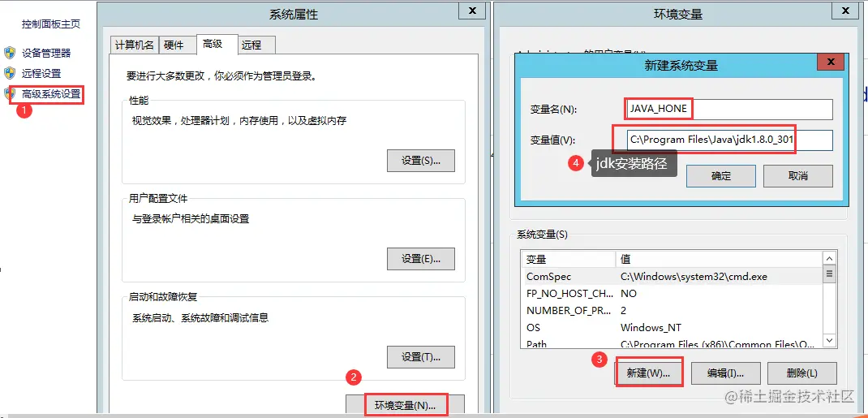Viewport: 868px width, 418px height.
Task: Click 编辑(I)... under system variables
Action: [726, 373]
